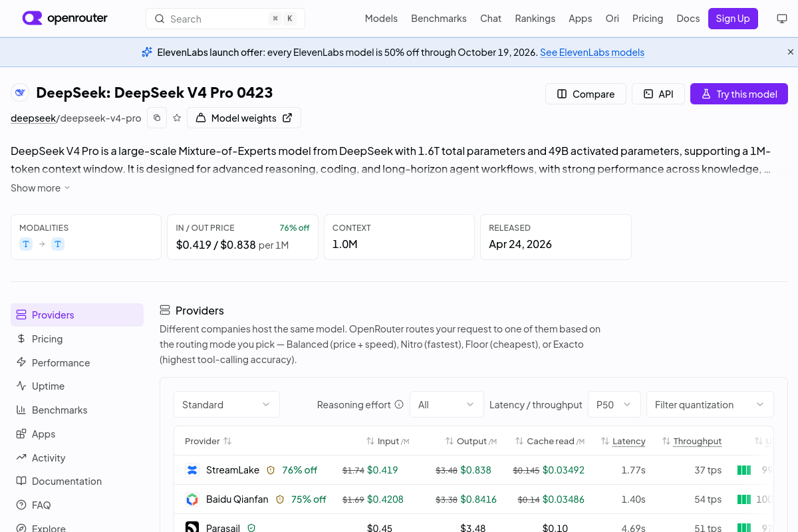Select Pricing in the sidebar
This screenshot has height=532, width=798.
(77, 338)
